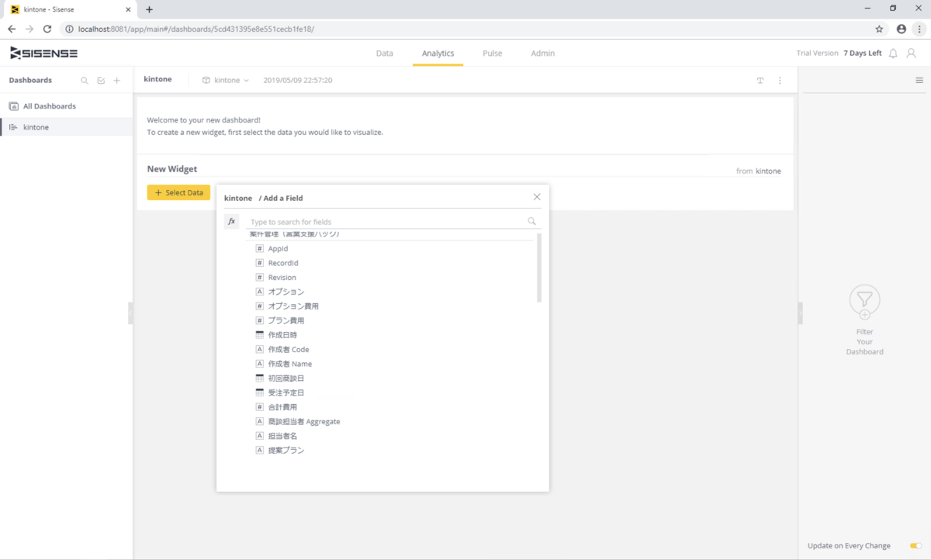Click the text type icon beside 担当者名
The width and height of the screenshot is (931, 560).
tap(260, 436)
